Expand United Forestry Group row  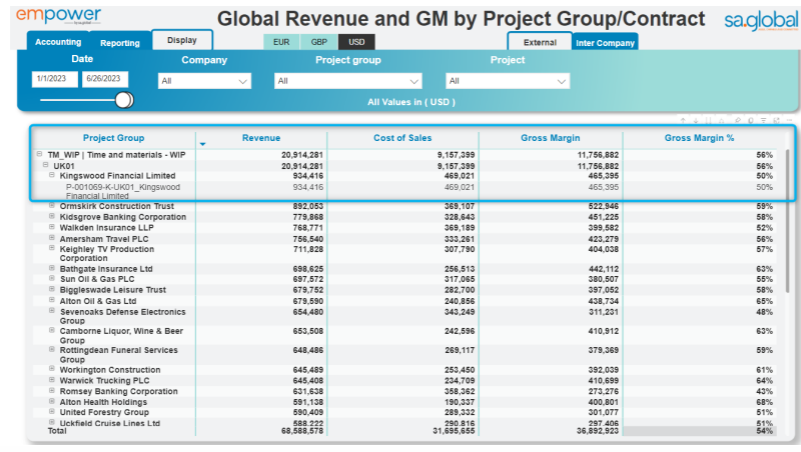pos(52,412)
